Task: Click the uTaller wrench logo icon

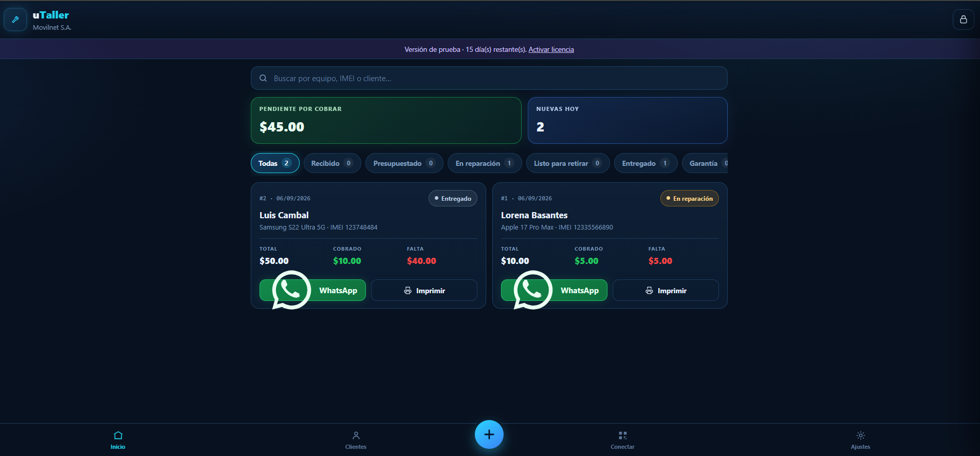Action: [x=15, y=20]
